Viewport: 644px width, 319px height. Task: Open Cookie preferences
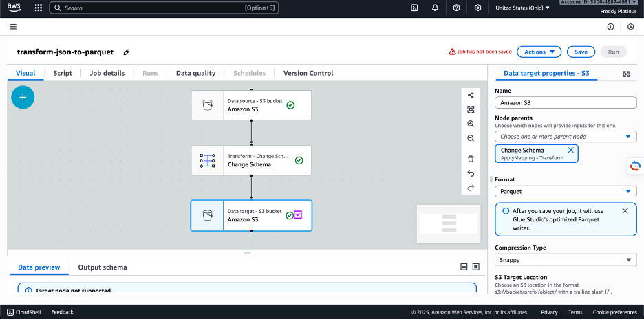[x=615, y=312]
